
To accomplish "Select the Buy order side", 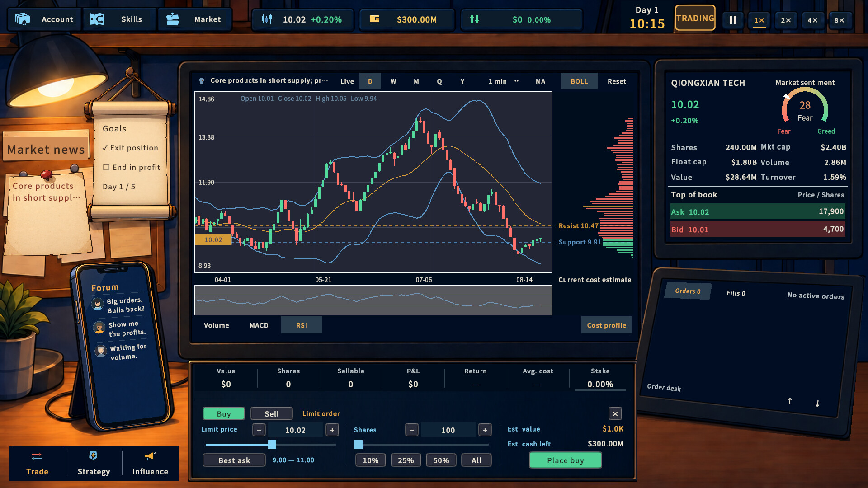I will click(x=224, y=413).
